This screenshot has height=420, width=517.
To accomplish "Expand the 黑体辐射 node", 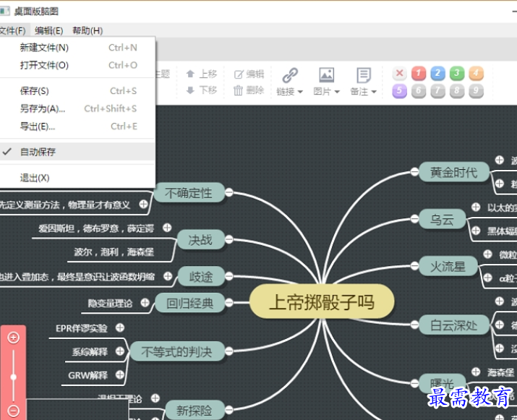I will click(x=476, y=231).
